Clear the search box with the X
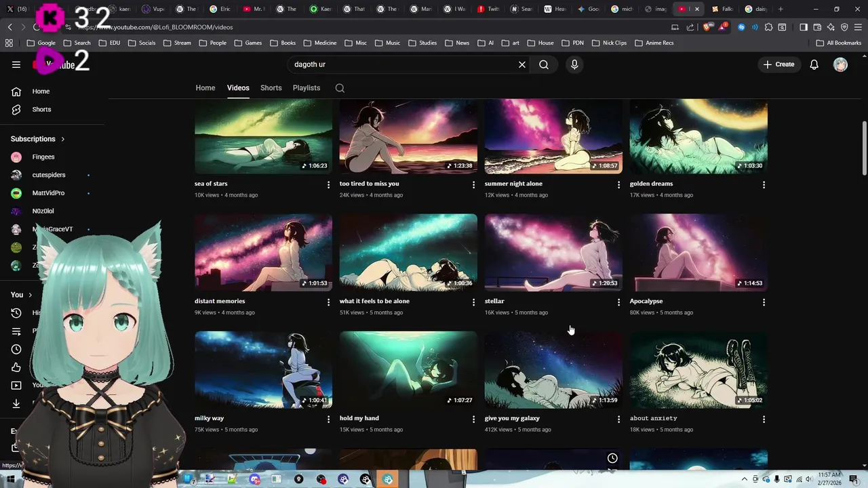 (x=522, y=64)
